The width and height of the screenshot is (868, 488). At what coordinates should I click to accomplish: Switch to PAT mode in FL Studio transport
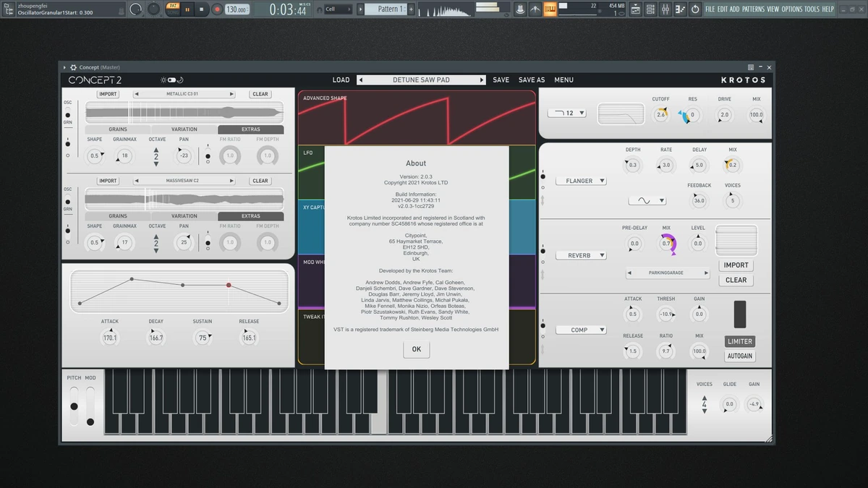(x=173, y=5)
